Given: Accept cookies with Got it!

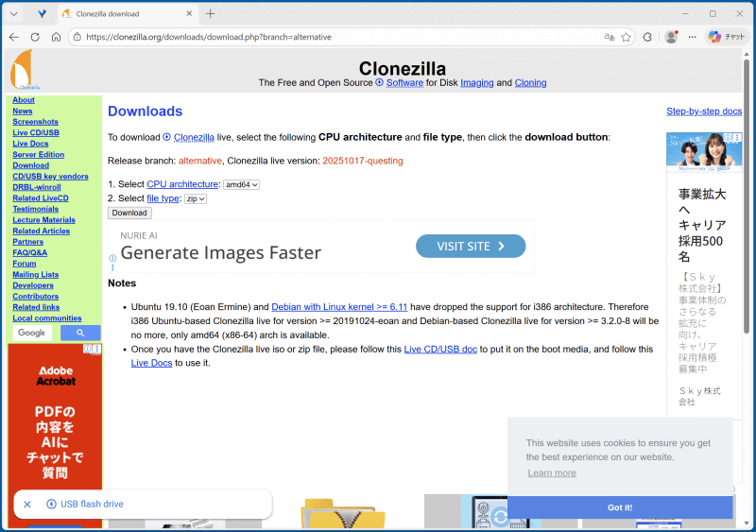Looking at the screenshot, I should [620, 507].
